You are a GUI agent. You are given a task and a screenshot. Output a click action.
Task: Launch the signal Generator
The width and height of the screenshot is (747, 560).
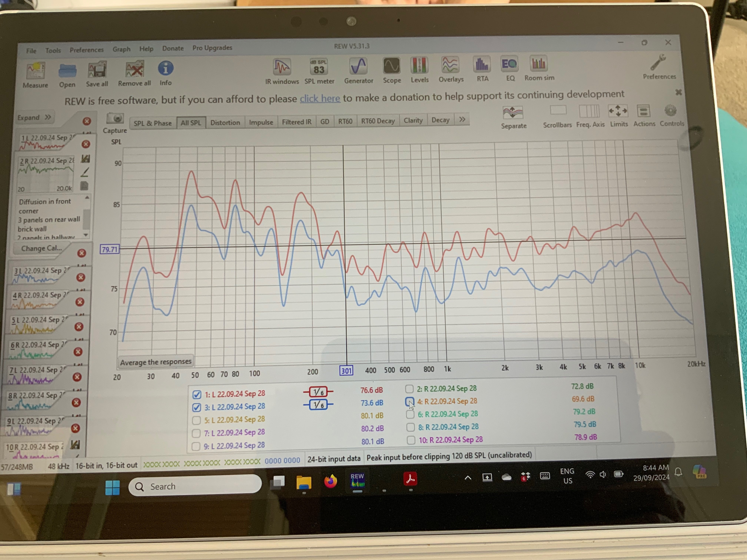[358, 66]
